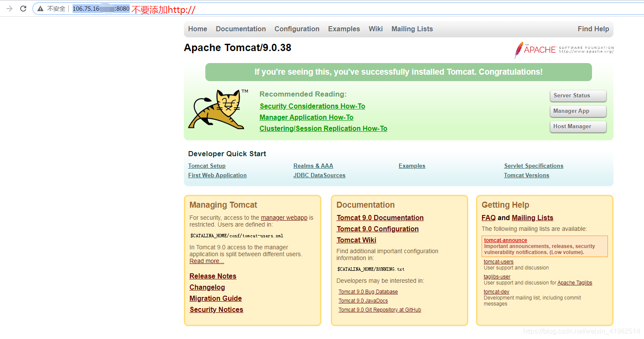This screenshot has width=644, height=339.
Task: Select the Configuration navigation item
Action: coord(296,29)
